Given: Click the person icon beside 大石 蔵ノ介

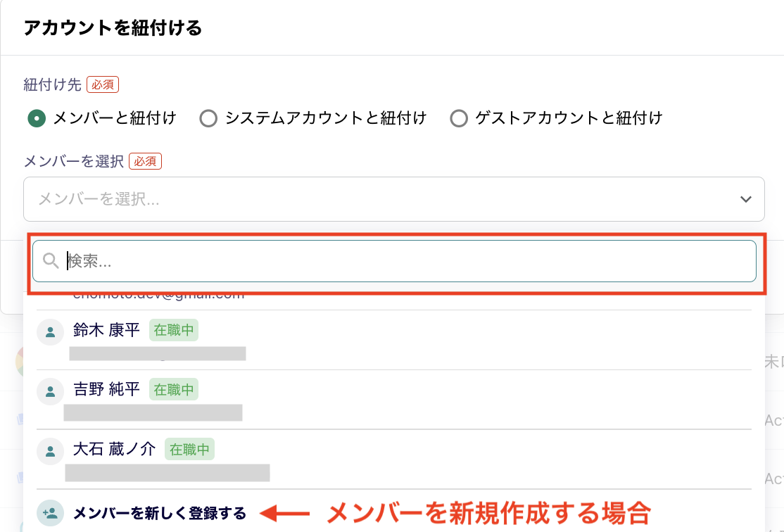Looking at the screenshot, I should (x=49, y=450).
